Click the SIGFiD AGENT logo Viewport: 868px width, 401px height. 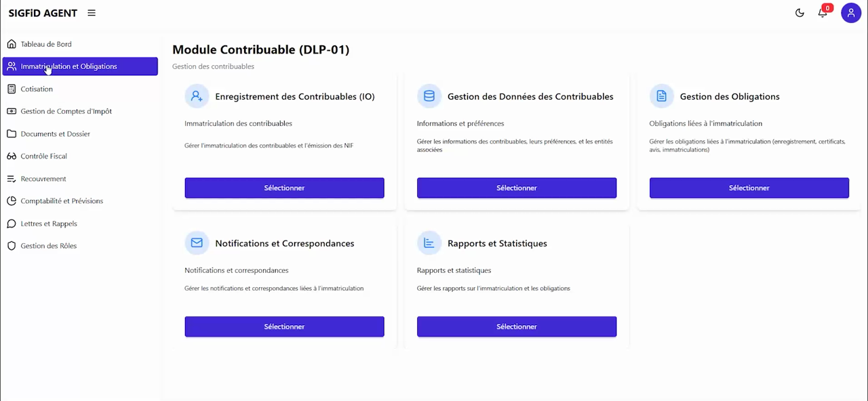point(43,12)
